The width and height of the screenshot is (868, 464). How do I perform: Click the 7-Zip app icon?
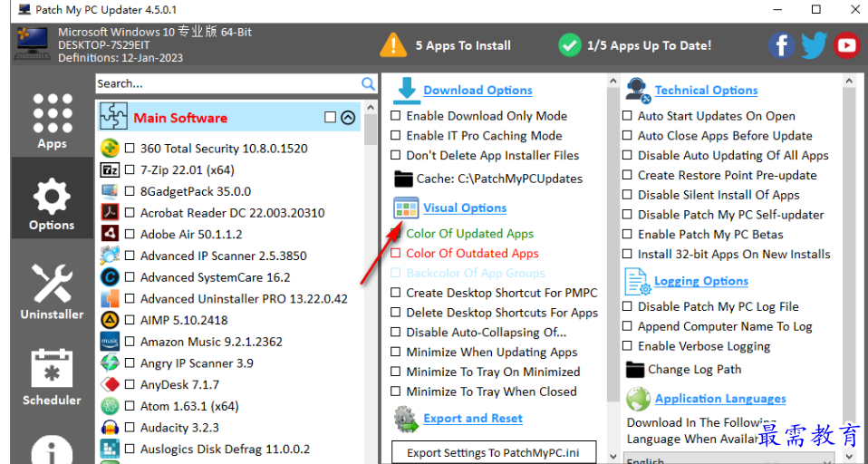pyautogui.click(x=111, y=169)
